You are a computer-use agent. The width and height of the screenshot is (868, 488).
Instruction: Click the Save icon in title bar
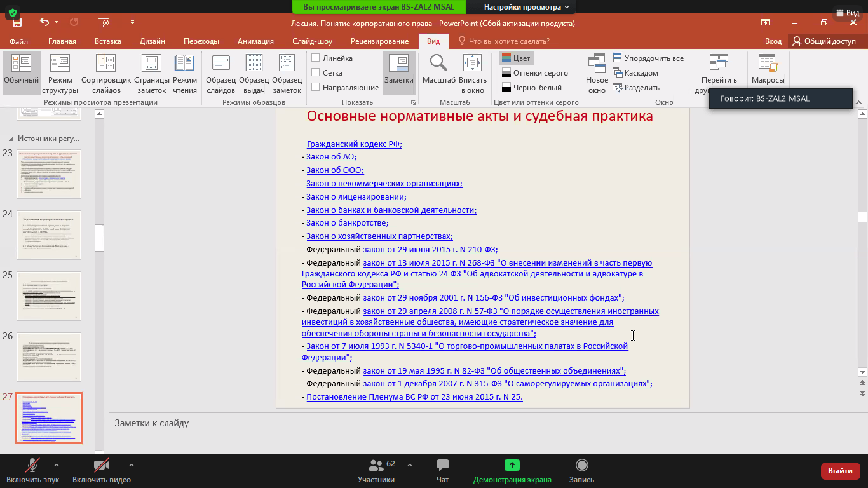pos(17,22)
